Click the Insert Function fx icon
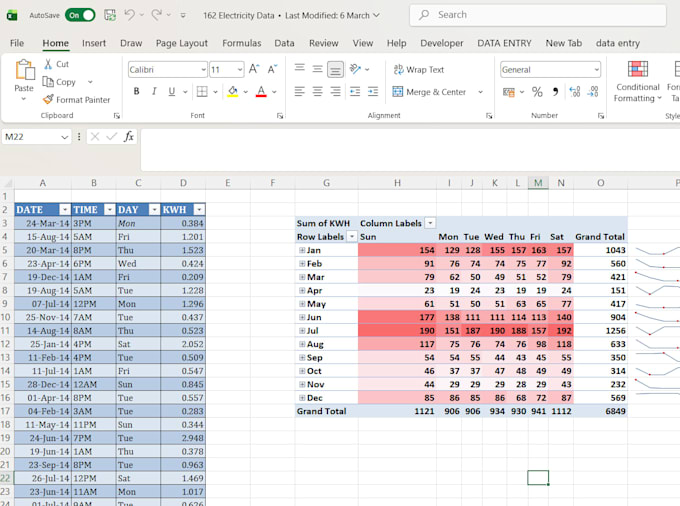 pos(129,137)
